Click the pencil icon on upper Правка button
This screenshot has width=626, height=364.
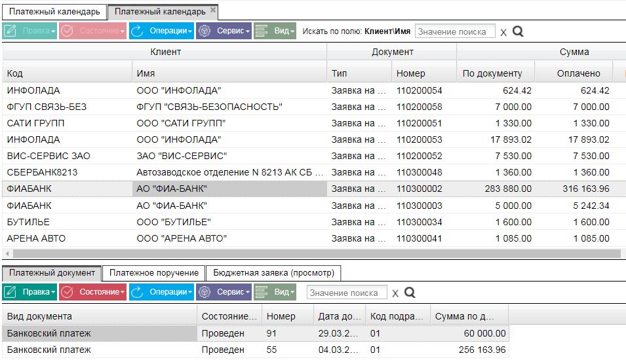click(x=10, y=31)
